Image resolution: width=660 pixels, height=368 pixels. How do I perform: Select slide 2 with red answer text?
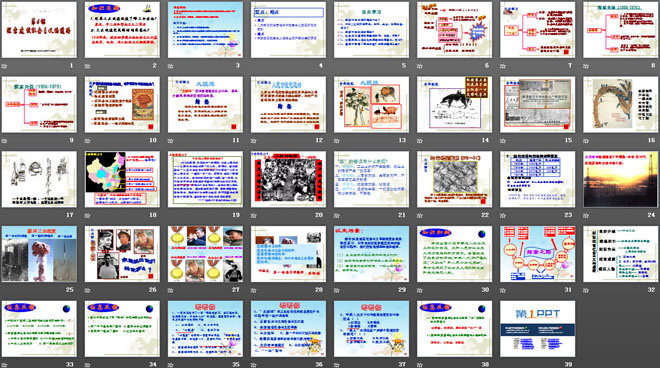click(x=122, y=30)
